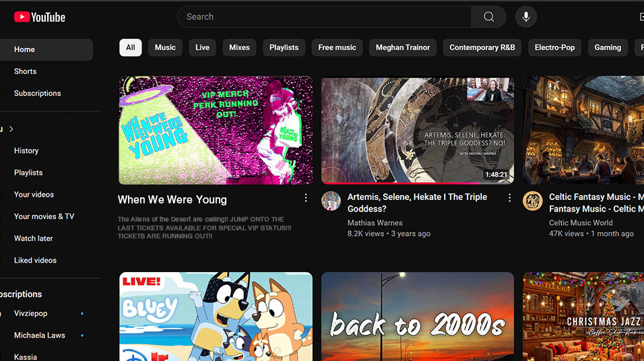Screen dimensions: 644x361
Task: Click the '8.2K views • 3 years ago' text
Action: click(x=389, y=234)
